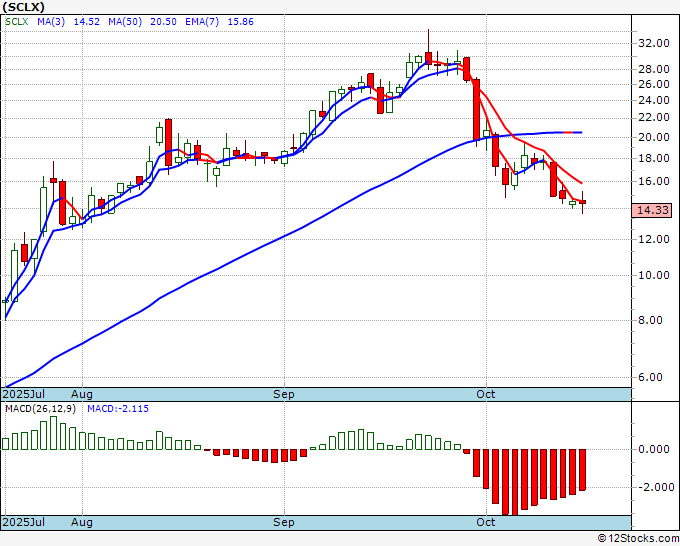
Task: Click Sep on the MACD panel date axis
Action: (x=284, y=522)
